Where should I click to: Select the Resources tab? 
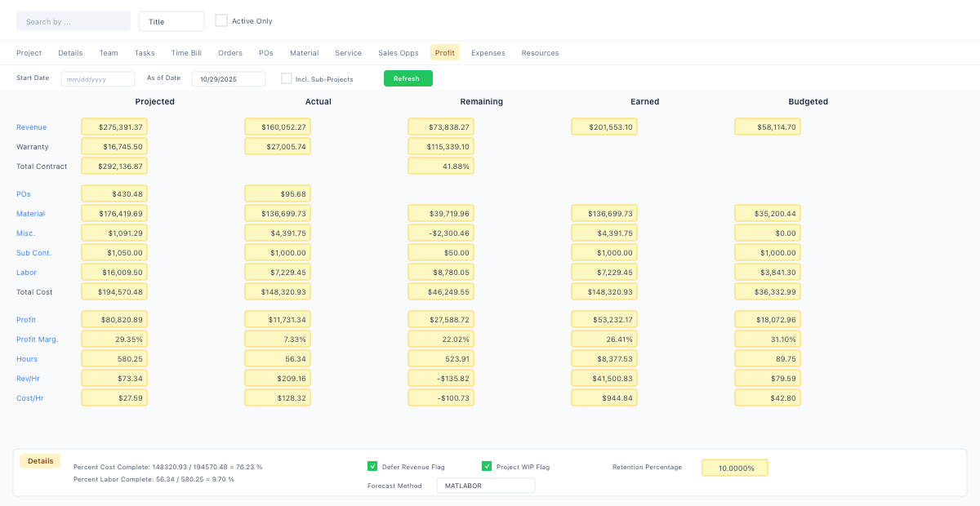pyautogui.click(x=540, y=53)
